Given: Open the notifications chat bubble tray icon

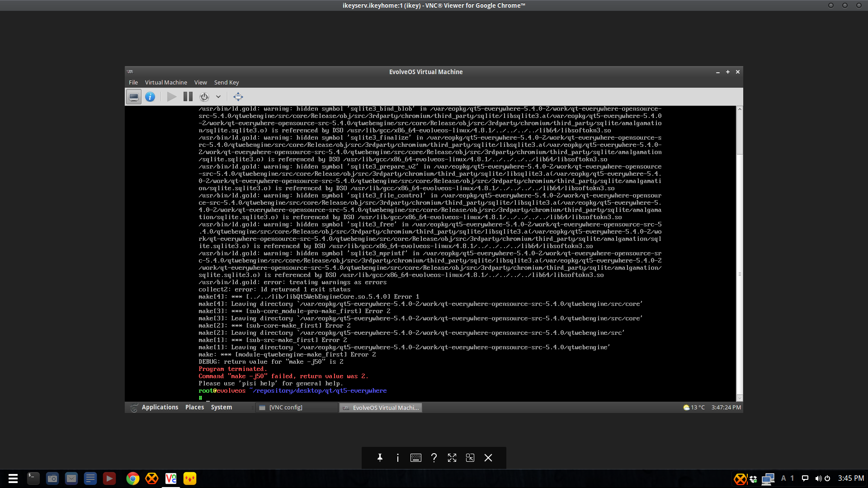Looking at the screenshot, I should pyautogui.click(x=805, y=479).
